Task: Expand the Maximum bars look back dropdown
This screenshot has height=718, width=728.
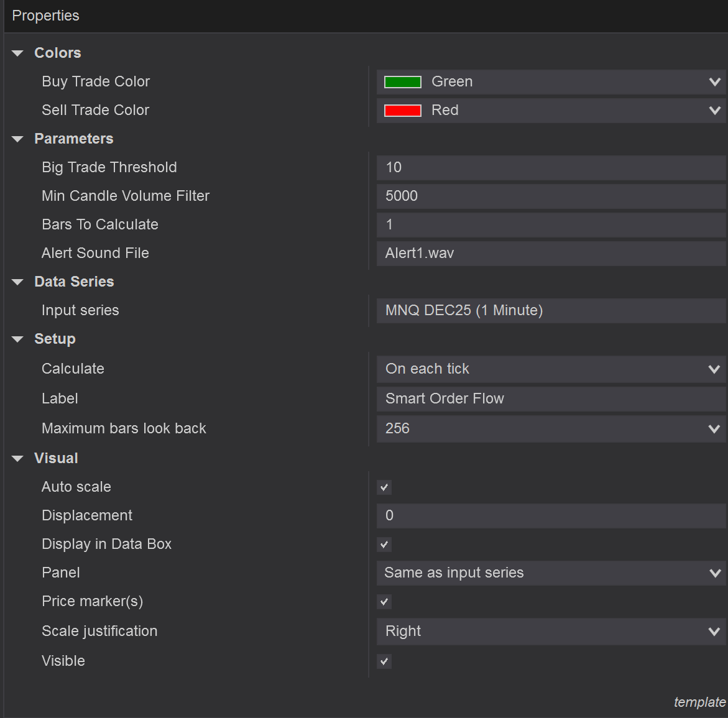Action: tap(714, 429)
